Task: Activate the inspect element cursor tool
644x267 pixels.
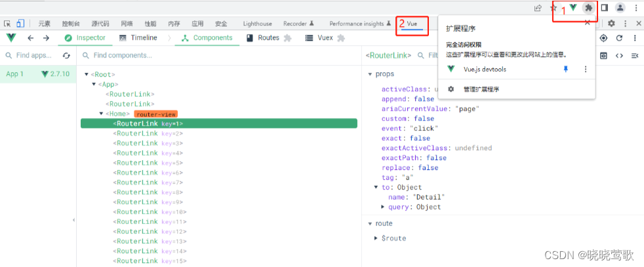Action: coord(7,24)
